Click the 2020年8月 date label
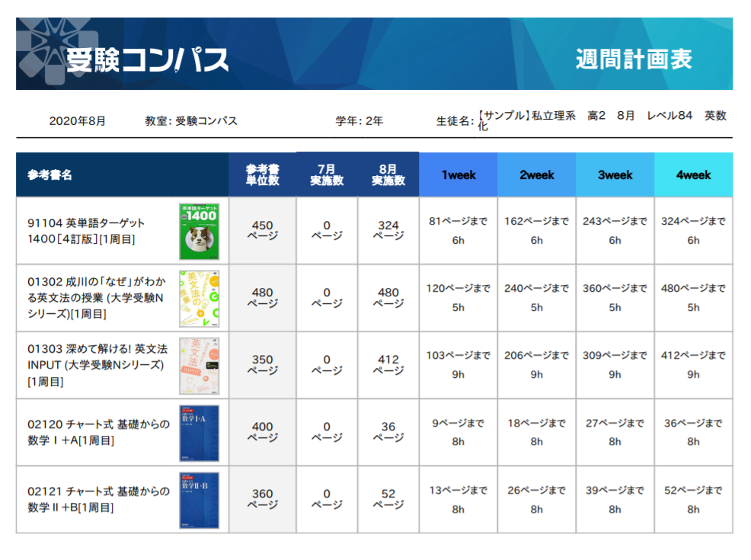 (x=77, y=120)
